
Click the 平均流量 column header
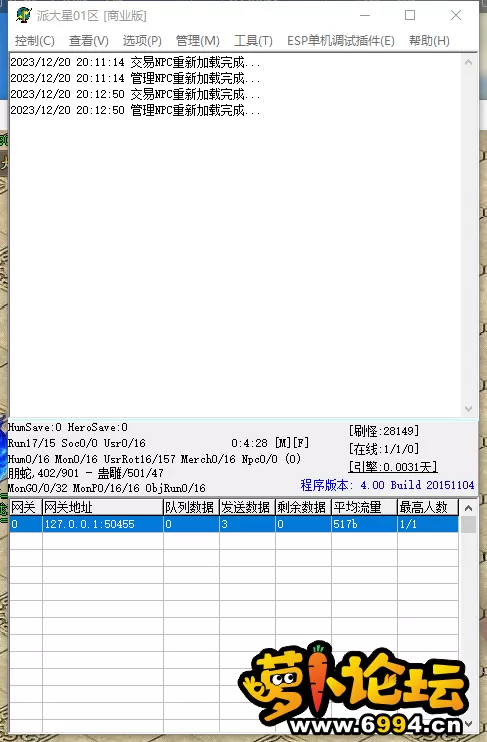click(364, 507)
